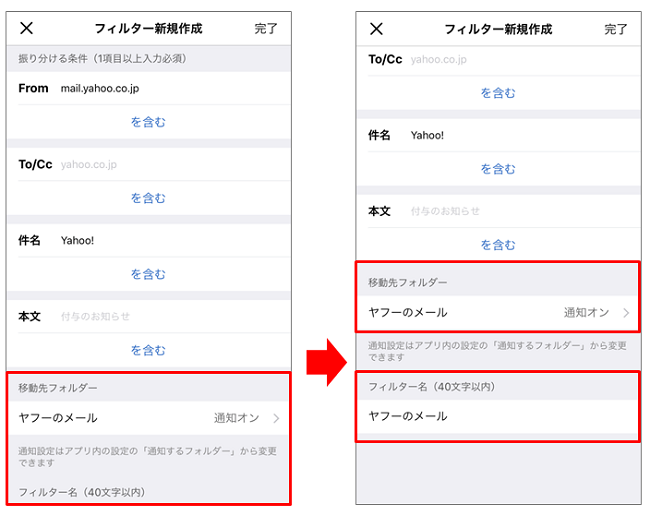This screenshot has height=516, width=650.
Task: Click the chevron next to 通知オン on the left screen
Action: (276, 418)
